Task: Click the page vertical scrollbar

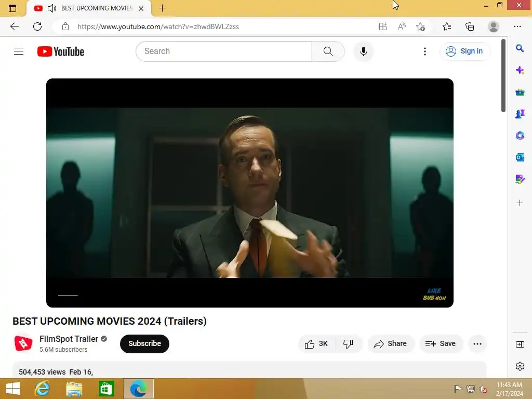Action: point(503,75)
